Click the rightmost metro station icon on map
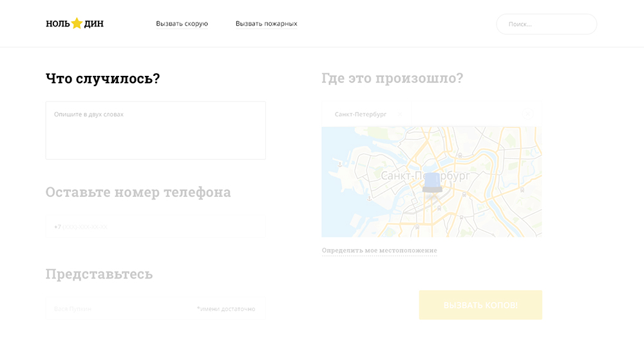Viewport: 644px width, 350px height. point(522,190)
